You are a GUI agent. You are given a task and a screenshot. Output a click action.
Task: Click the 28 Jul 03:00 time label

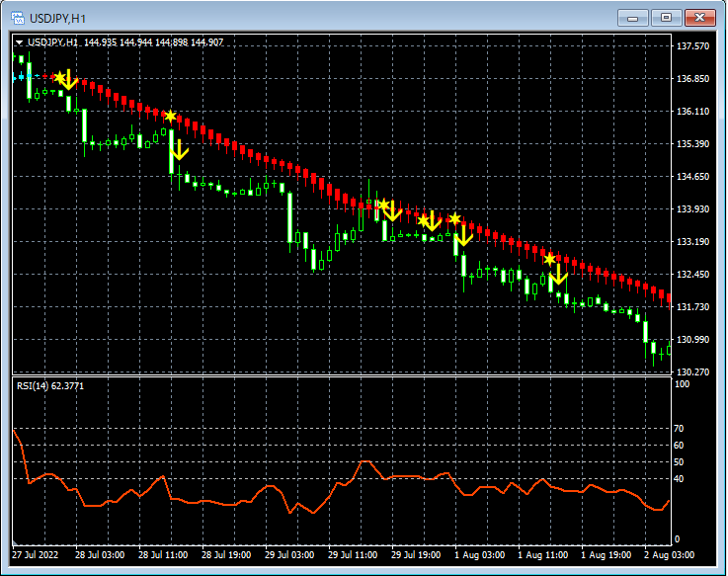point(100,555)
